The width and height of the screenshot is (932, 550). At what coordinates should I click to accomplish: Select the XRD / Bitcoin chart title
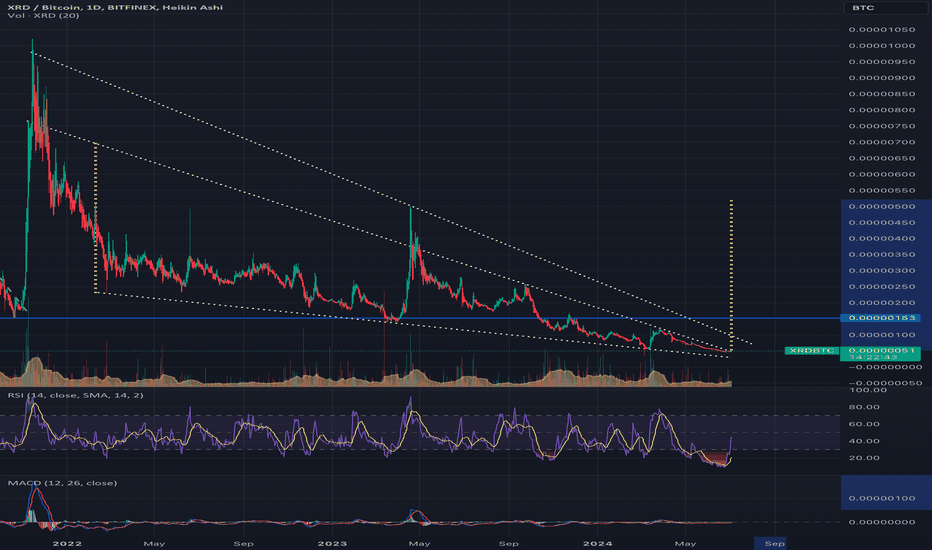(115, 7)
